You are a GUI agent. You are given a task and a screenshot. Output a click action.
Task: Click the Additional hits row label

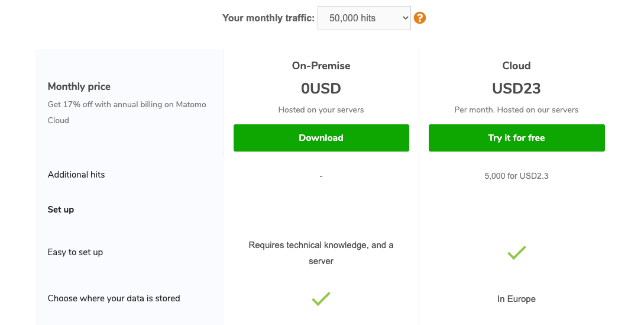click(76, 175)
